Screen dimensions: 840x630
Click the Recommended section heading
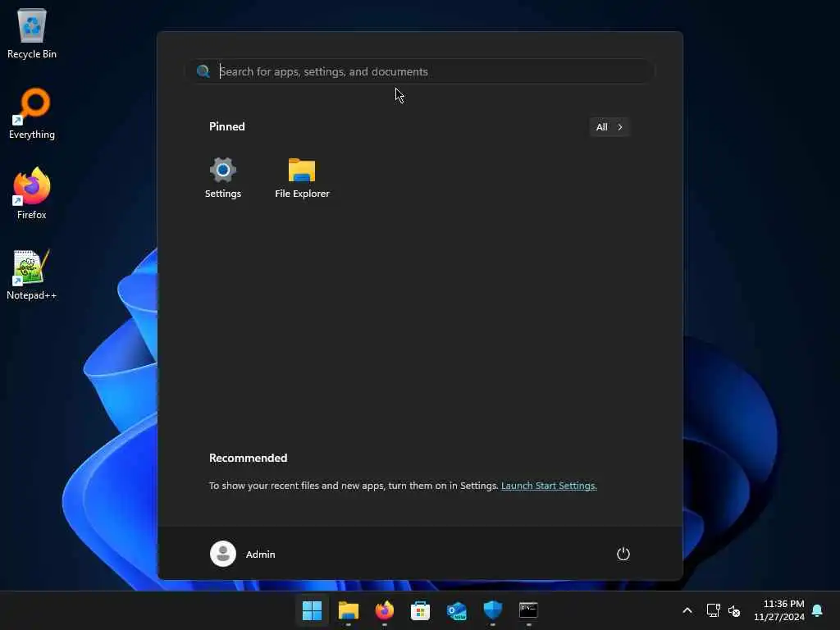click(248, 458)
